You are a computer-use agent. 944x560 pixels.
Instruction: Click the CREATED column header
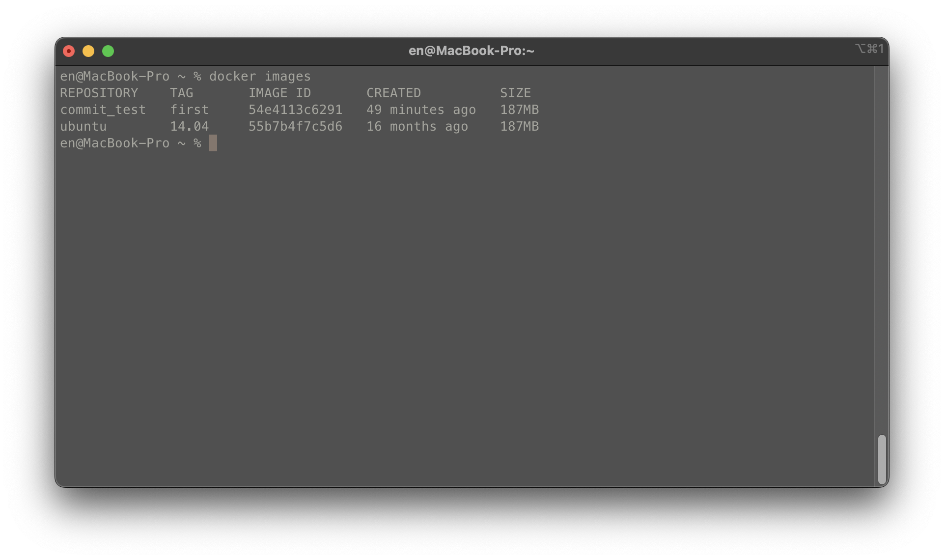coord(393,93)
